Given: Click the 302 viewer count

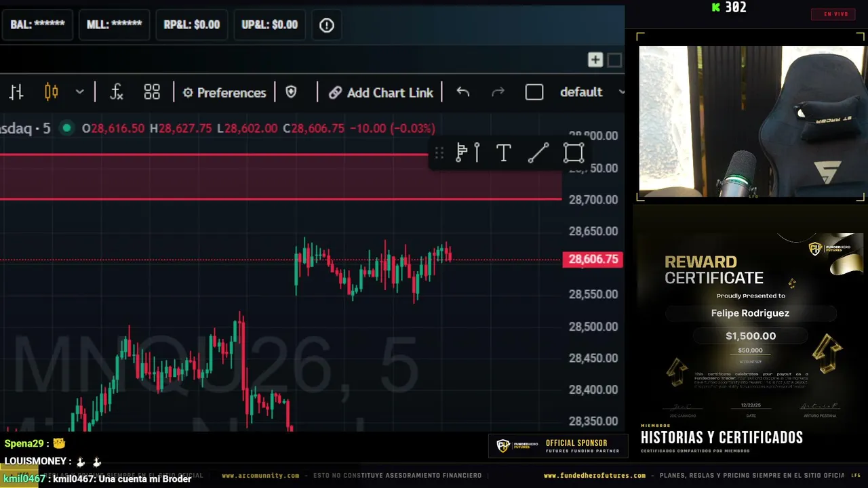Looking at the screenshot, I should tap(736, 7).
